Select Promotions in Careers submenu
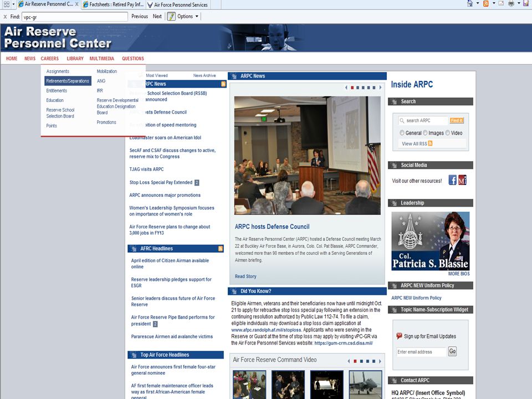Screen dimensions: 532x399 (x=106, y=122)
